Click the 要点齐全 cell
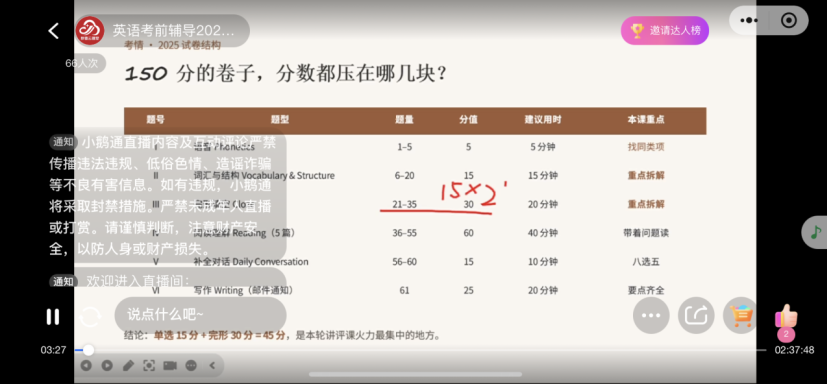 coord(646,290)
